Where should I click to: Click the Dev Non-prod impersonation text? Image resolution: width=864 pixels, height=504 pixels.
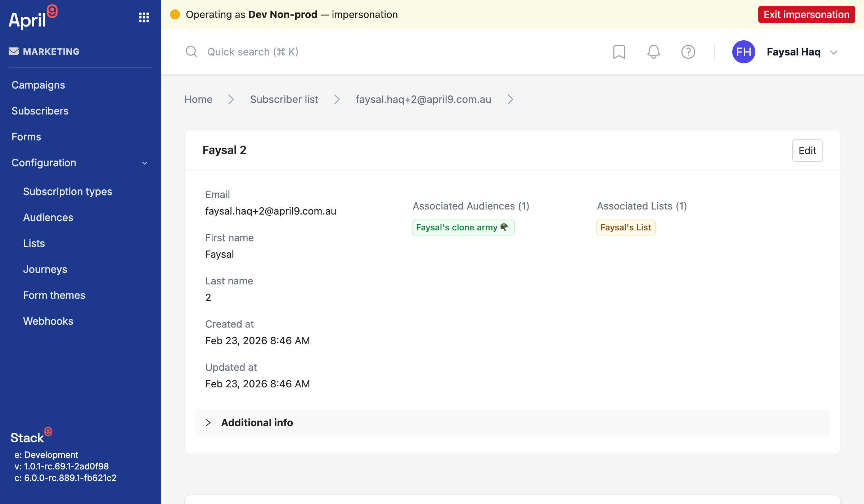283,14
